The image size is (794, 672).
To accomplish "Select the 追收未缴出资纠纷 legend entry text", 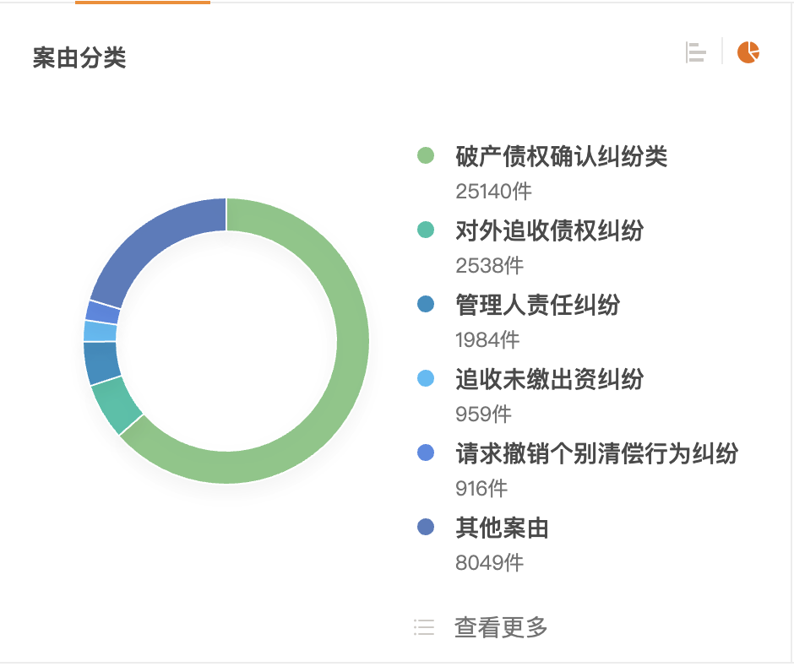I will pyautogui.click(x=549, y=379).
